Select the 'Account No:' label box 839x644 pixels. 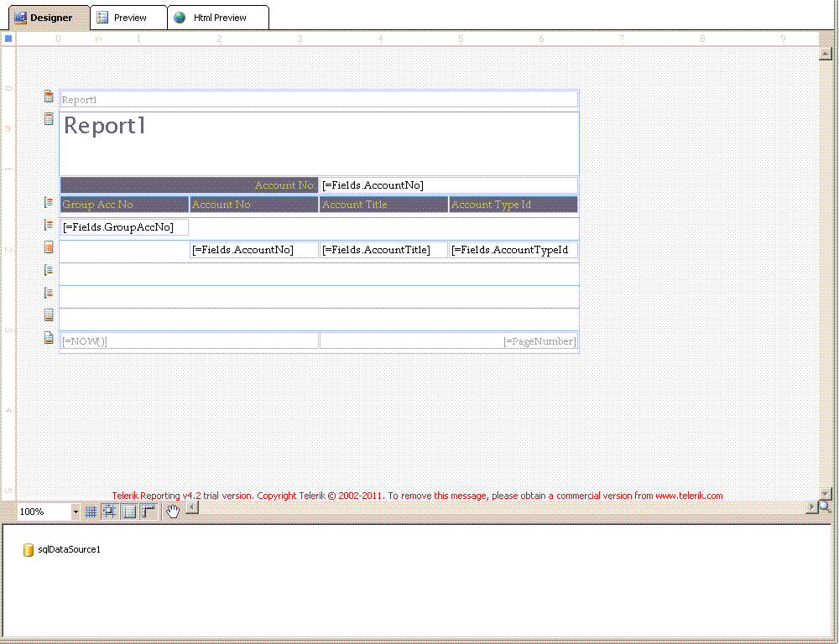pos(189,185)
